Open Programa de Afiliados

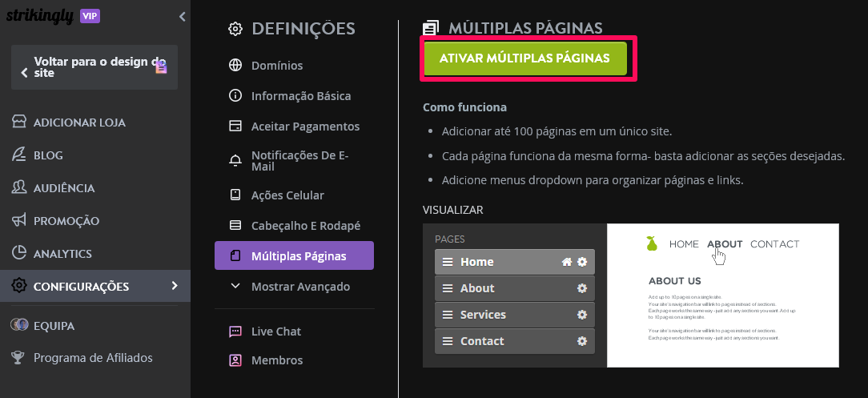93,358
